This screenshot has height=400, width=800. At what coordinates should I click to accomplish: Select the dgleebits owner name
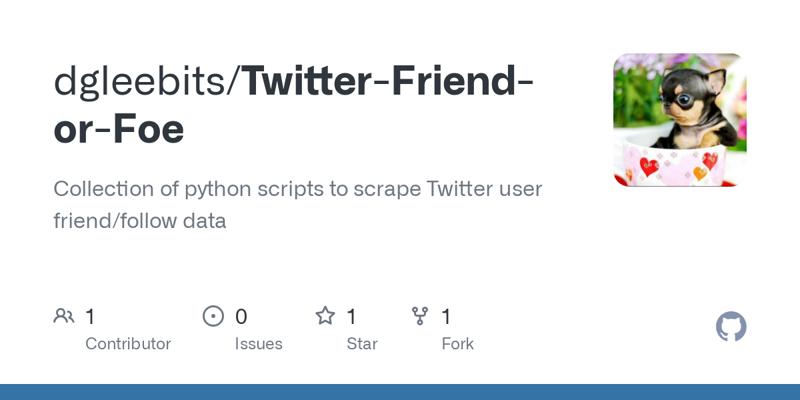[x=140, y=81]
